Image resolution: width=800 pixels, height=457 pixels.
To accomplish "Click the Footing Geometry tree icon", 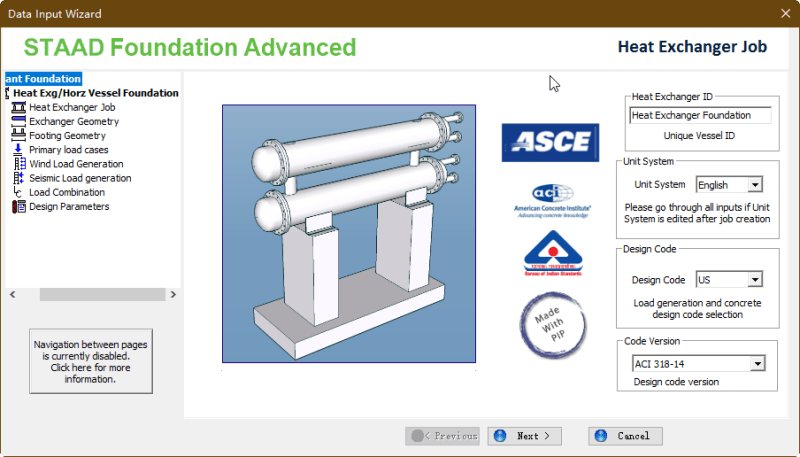I will point(19,136).
